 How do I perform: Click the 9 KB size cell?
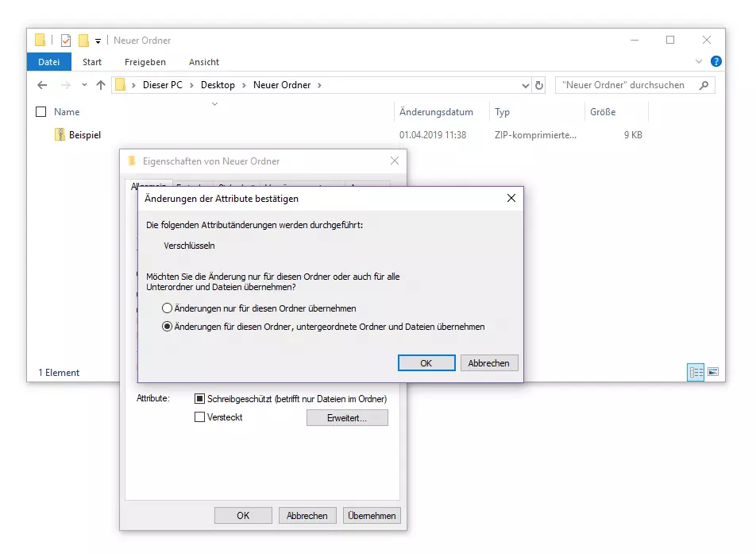pyautogui.click(x=633, y=135)
